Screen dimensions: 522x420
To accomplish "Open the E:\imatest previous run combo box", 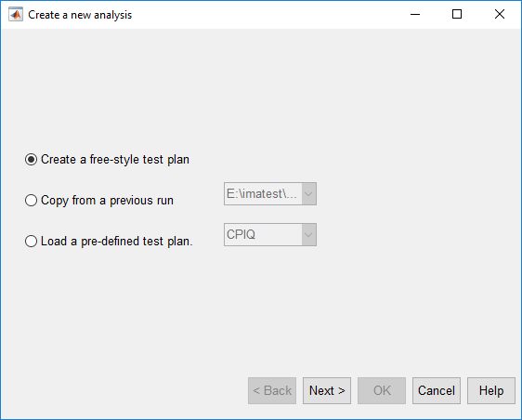I will tap(270, 193).
